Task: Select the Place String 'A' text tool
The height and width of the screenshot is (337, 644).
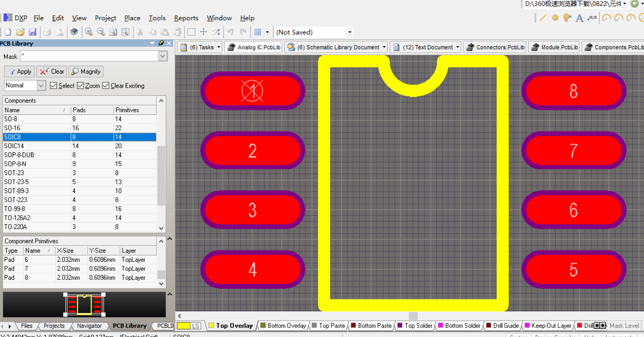Action: pos(579,18)
